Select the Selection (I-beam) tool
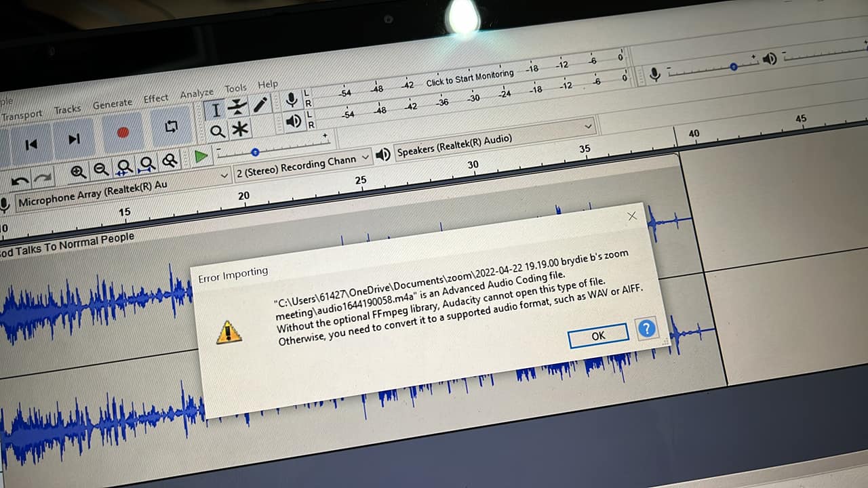 point(215,110)
